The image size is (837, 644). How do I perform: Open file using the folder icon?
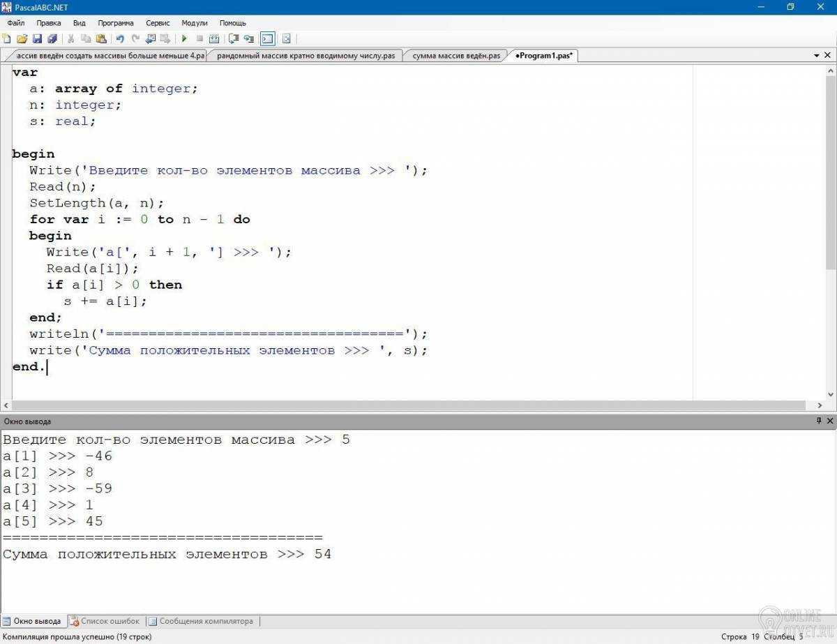click(22, 38)
